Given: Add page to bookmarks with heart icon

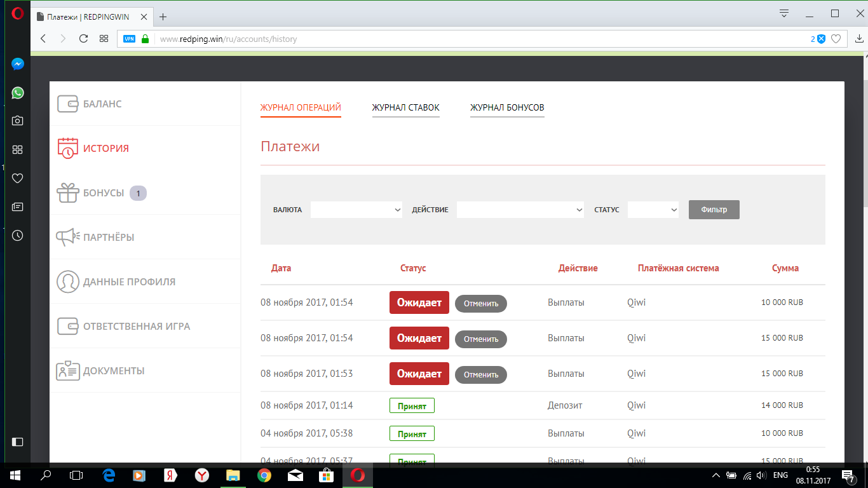Looking at the screenshot, I should (836, 39).
